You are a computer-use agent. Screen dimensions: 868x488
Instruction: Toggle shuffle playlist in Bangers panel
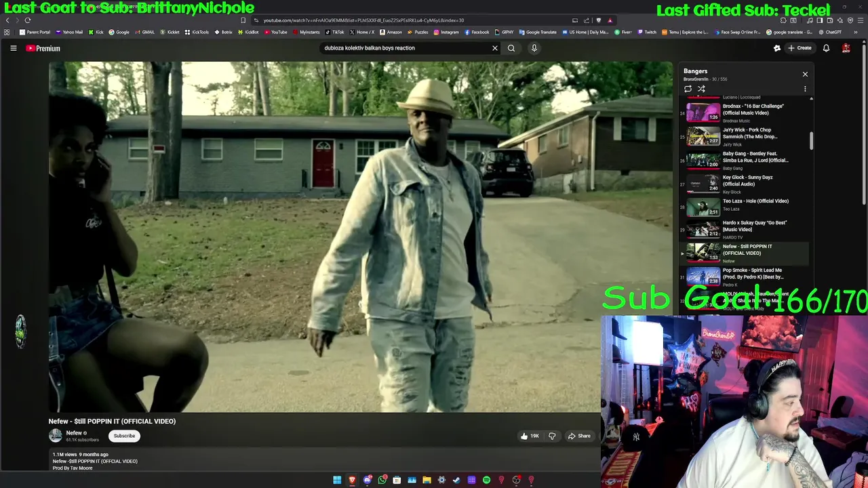[701, 89]
